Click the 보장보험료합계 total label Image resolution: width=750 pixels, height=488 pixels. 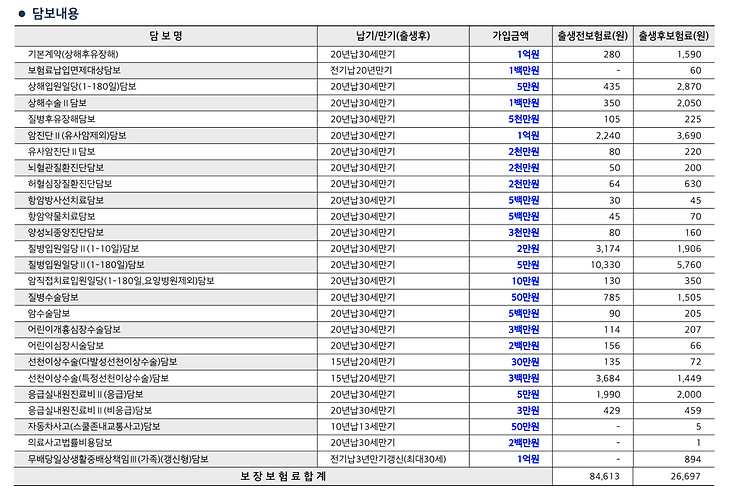[283, 477]
